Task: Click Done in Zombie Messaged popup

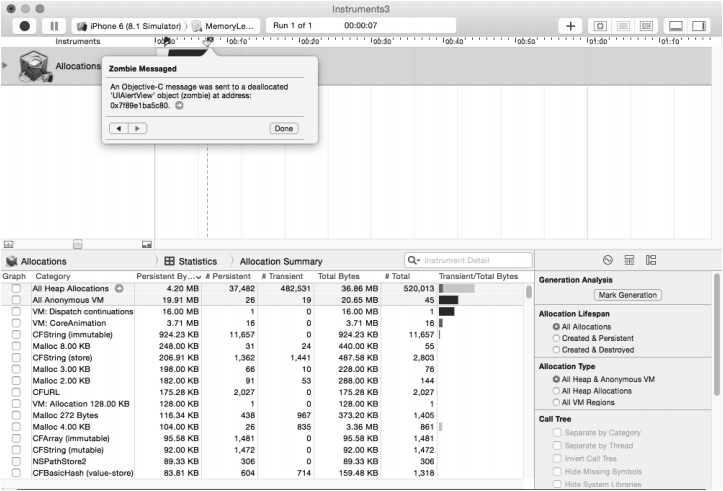Action: (x=284, y=128)
